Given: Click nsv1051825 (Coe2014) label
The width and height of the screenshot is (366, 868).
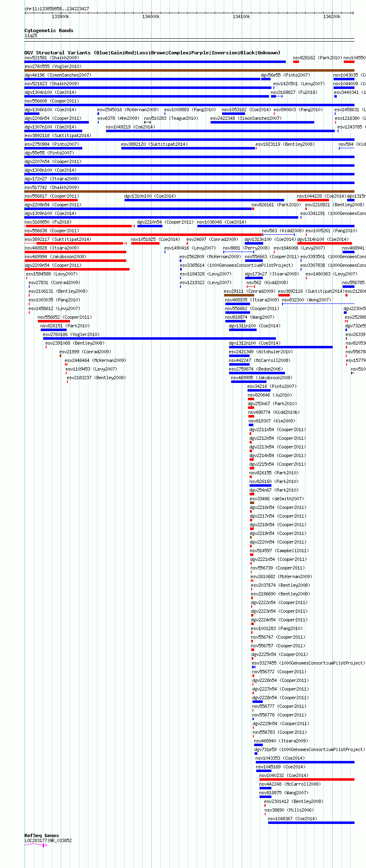Looking at the screenshot, I should (x=155, y=239).
